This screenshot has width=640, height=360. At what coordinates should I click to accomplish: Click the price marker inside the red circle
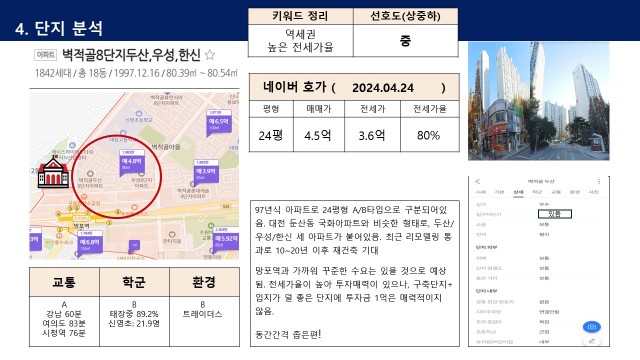click(x=131, y=161)
